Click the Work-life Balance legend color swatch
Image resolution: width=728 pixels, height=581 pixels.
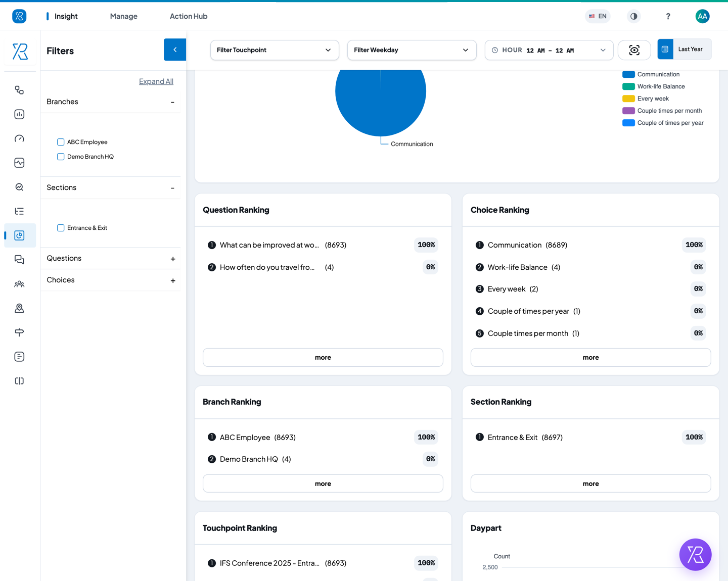coord(628,86)
